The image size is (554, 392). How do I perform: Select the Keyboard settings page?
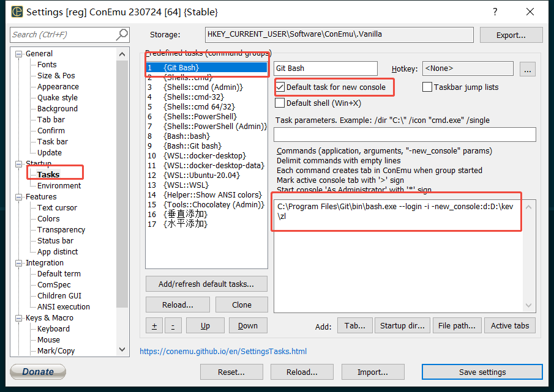53,328
